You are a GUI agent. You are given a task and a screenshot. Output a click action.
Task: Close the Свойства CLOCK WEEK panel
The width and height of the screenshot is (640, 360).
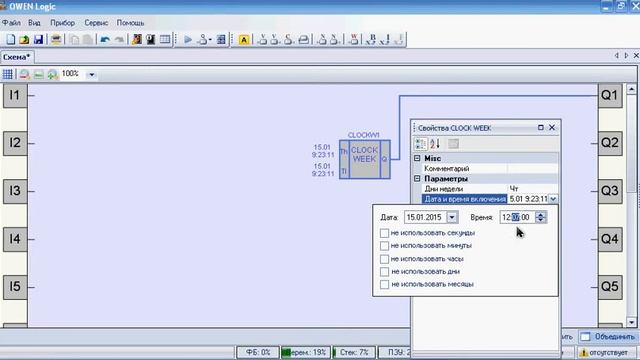551,128
